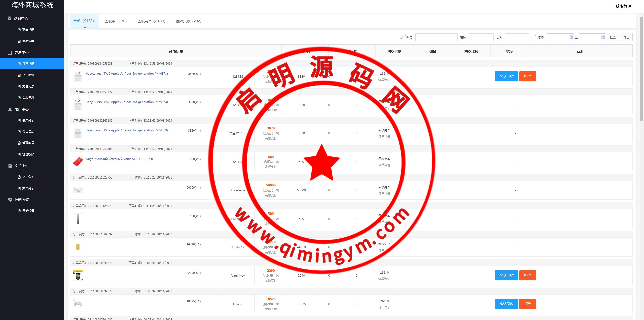Focus the 订单编号 search input field
This screenshot has height=320, width=644.
tap(436, 37)
